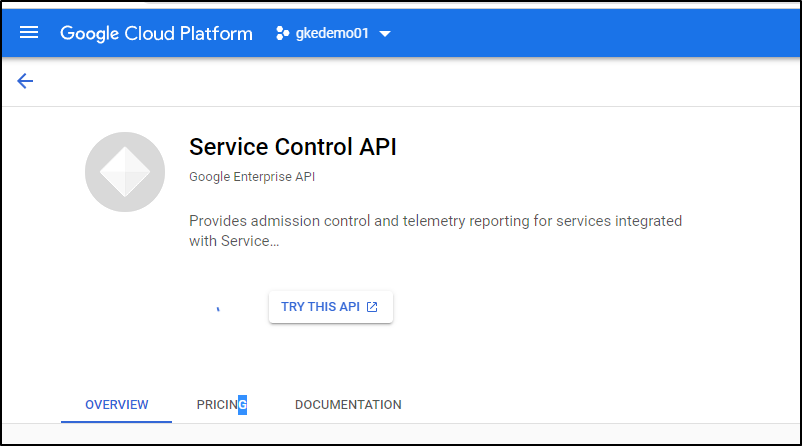Click the highlighted letter G in PRICING
Screen dimensions: 802x446
[242, 405]
